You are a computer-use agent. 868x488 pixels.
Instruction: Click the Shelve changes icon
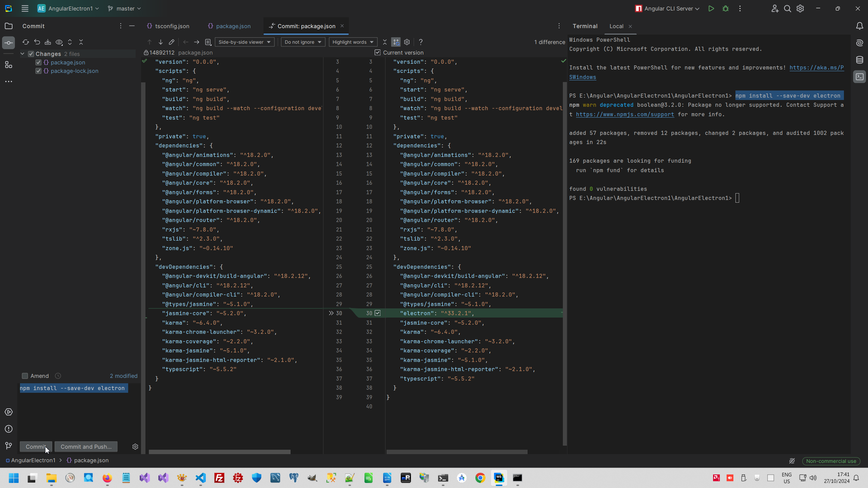pos(48,42)
